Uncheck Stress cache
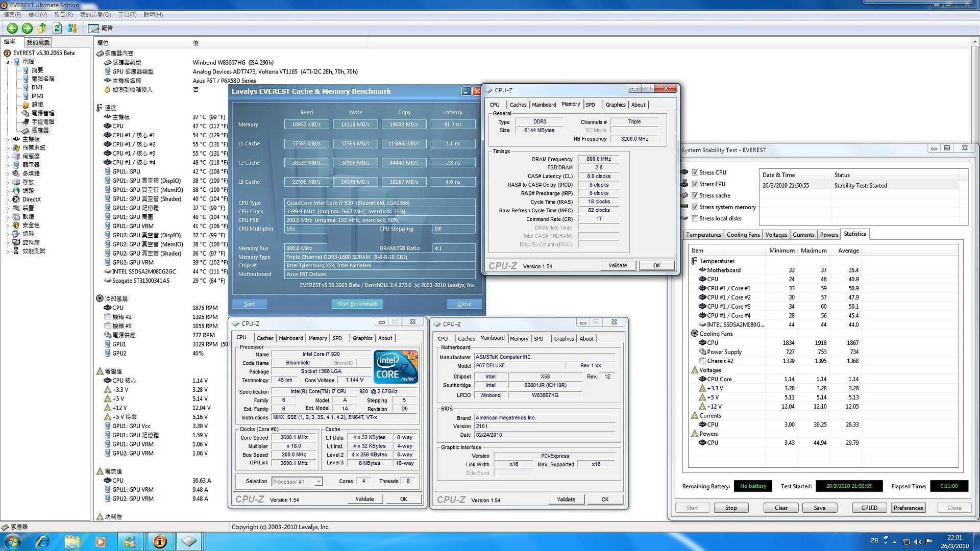Viewport: 980px width, 551px height. 695,196
